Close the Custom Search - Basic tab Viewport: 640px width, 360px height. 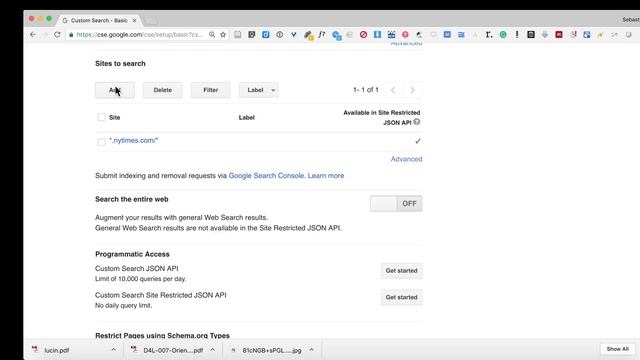click(x=134, y=20)
